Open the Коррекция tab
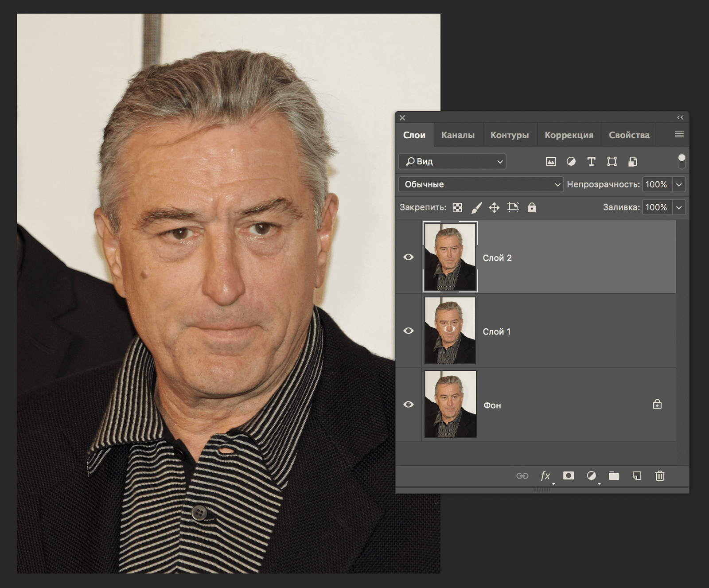 (569, 135)
